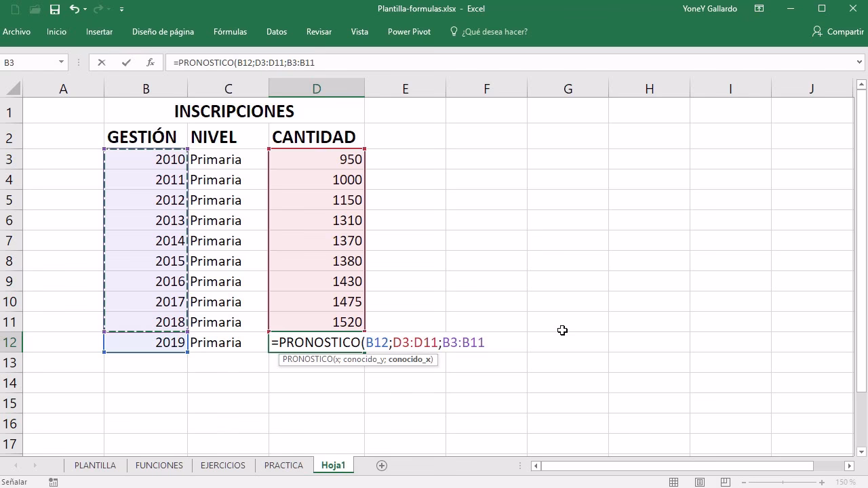Screen dimensions: 868x488
Task: Cancel formula entry with the X icon
Action: click(x=102, y=62)
